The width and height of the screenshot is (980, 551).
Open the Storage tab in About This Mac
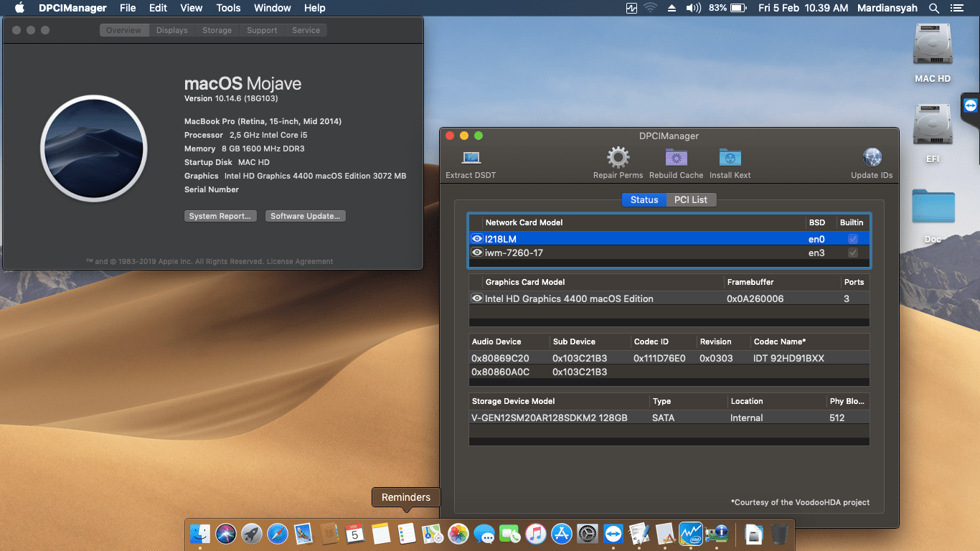click(x=217, y=30)
